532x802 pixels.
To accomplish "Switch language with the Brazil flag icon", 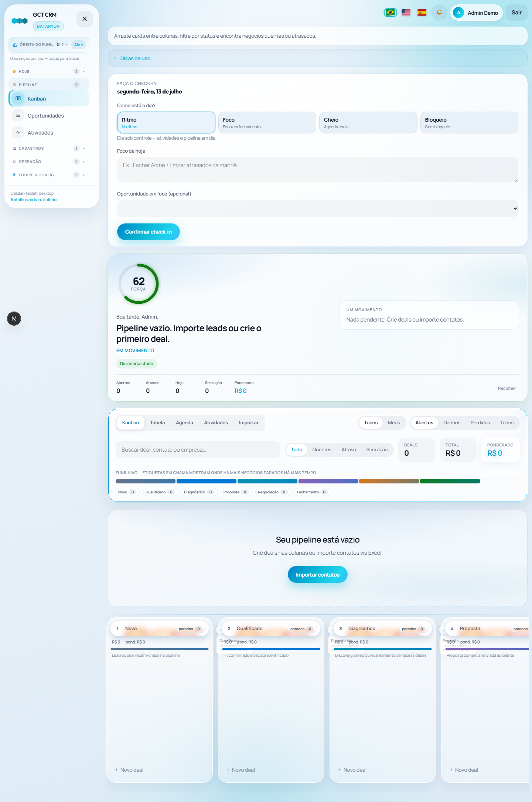I will click(x=390, y=13).
